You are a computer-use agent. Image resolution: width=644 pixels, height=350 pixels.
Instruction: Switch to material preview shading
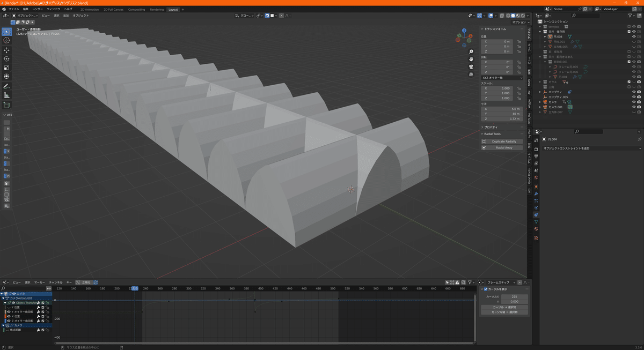coord(518,16)
